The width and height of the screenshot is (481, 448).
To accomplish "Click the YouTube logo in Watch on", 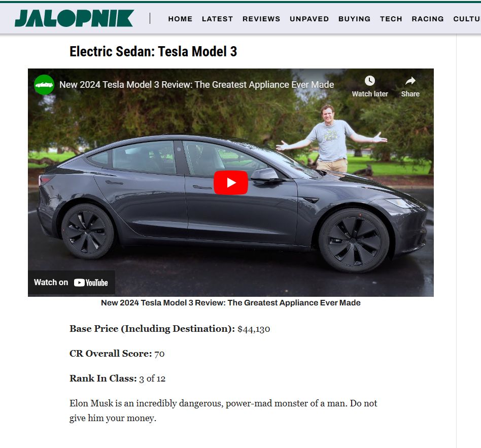I will (91, 283).
